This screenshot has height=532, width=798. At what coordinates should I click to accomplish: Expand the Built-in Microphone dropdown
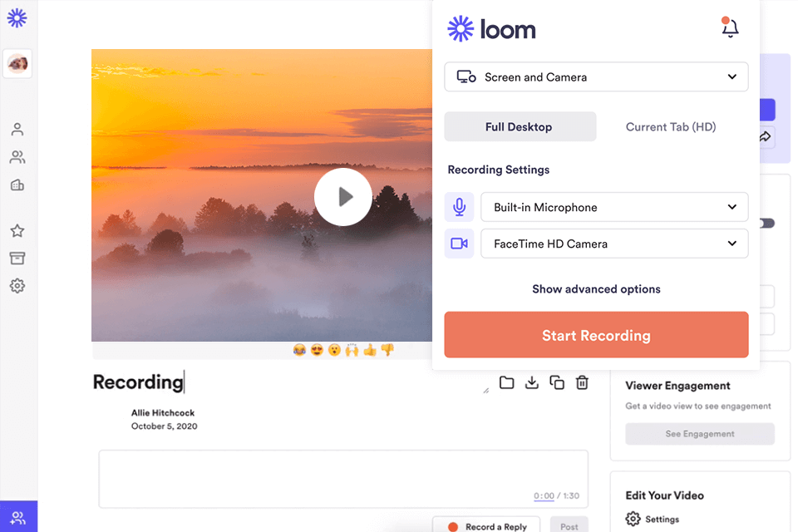[614, 207]
